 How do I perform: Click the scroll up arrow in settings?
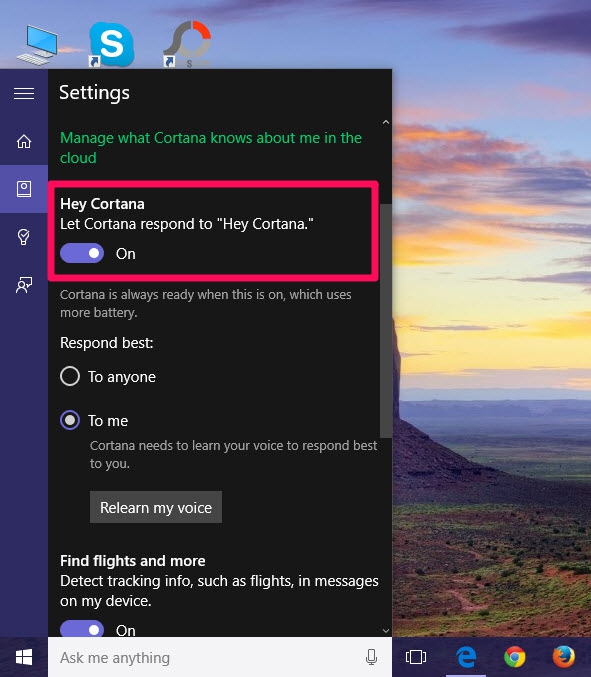(x=386, y=123)
